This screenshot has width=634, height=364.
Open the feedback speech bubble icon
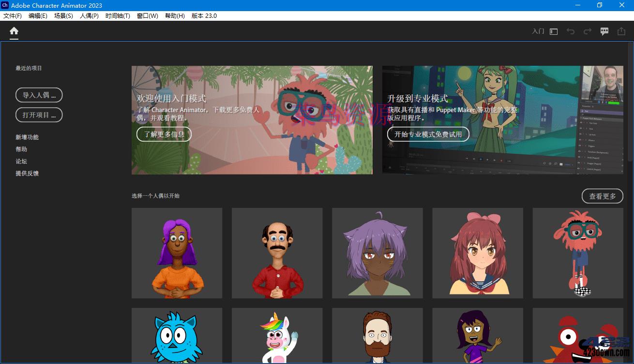click(x=604, y=31)
